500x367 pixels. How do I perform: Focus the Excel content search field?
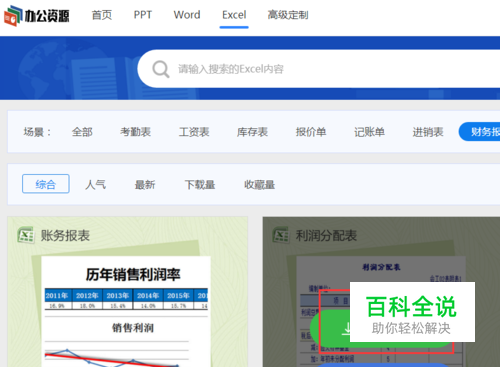(318, 69)
